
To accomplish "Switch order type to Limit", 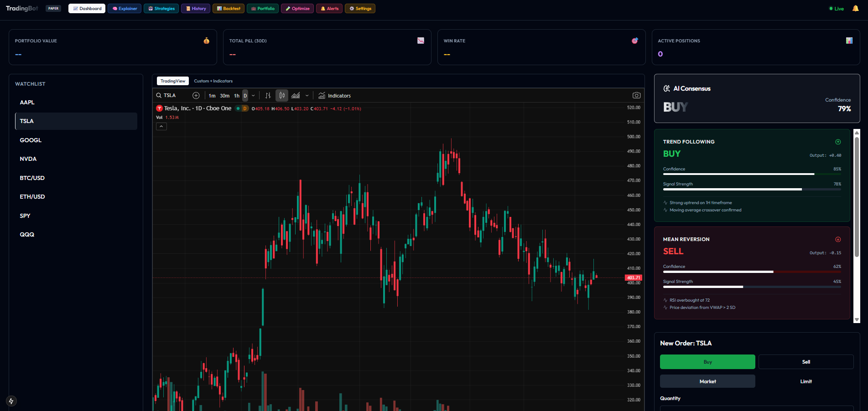I will 806,381.
